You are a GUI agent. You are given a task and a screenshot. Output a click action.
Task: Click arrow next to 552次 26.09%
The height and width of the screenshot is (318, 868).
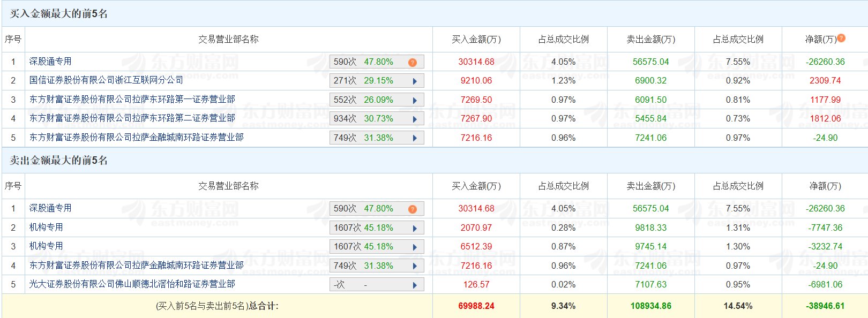point(415,101)
